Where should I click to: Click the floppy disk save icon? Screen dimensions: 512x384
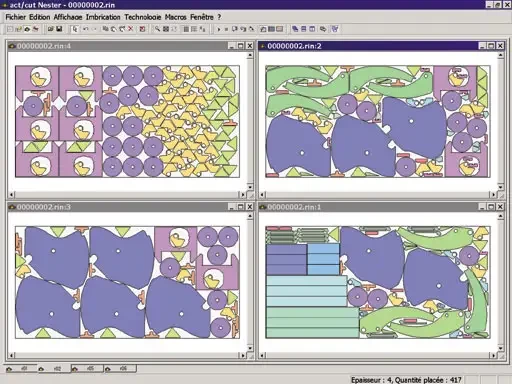coord(59,29)
